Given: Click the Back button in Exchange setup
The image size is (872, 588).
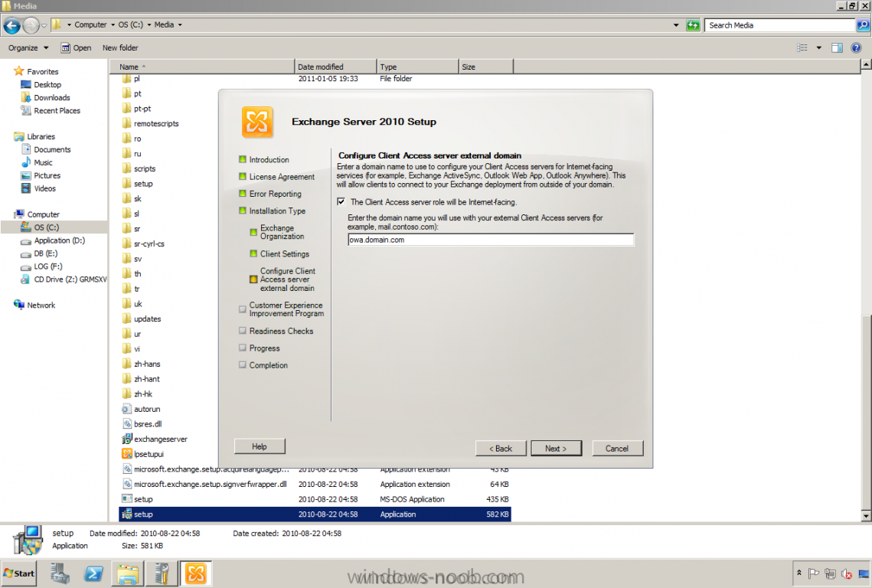Looking at the screenshot, I should tap(501, 449).
